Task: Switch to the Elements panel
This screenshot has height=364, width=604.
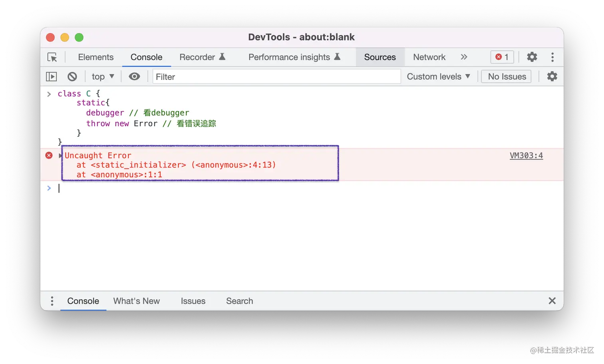Action: (95, 57)
